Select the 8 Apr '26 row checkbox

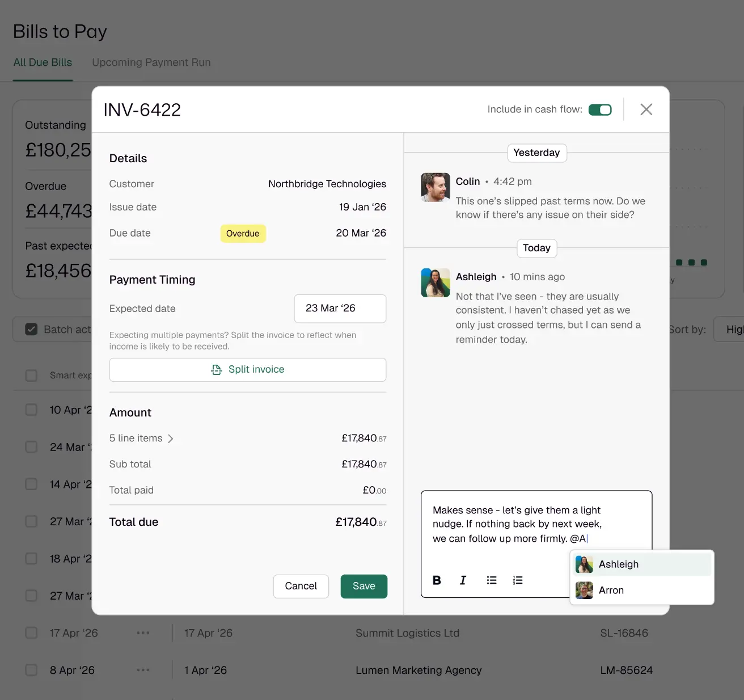32,670
